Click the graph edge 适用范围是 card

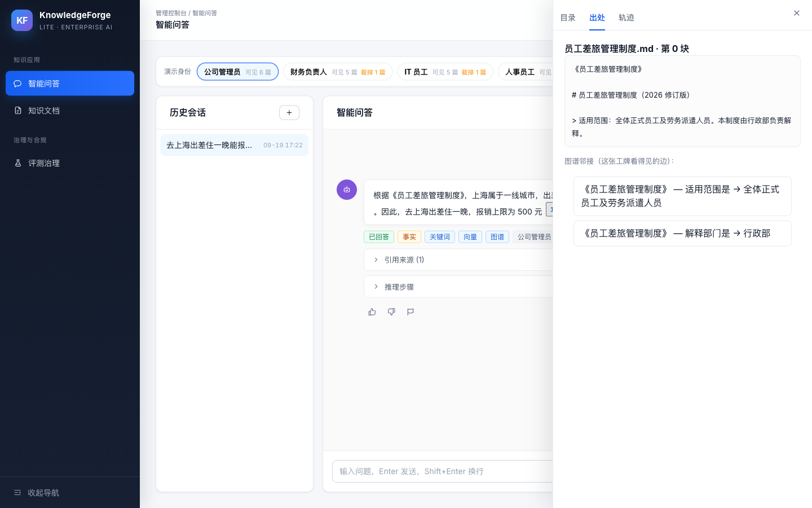click(x=682, y=196)
